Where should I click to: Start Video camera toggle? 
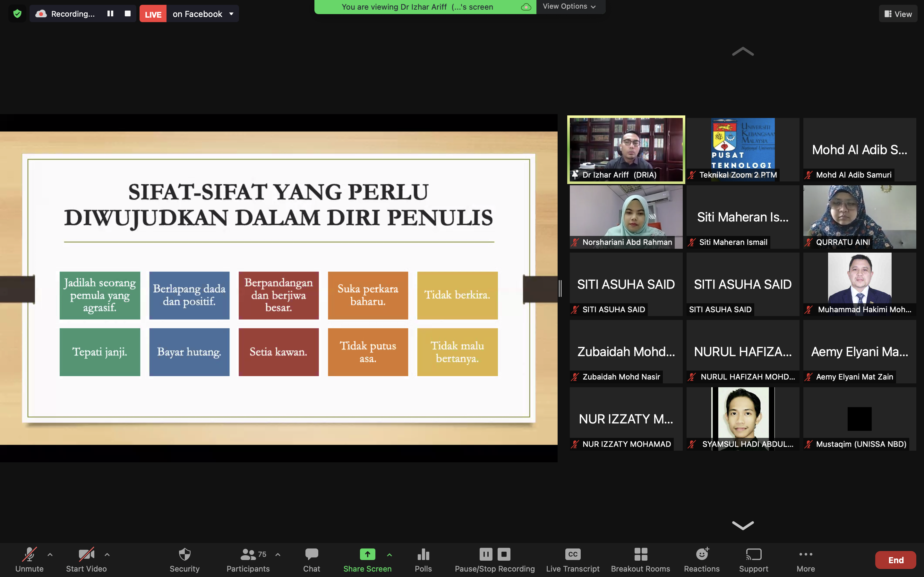tap(86, 559)
